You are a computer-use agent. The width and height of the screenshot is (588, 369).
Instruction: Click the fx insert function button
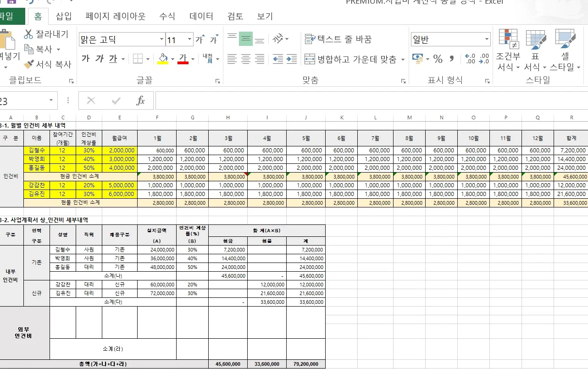tap(141, 101)
